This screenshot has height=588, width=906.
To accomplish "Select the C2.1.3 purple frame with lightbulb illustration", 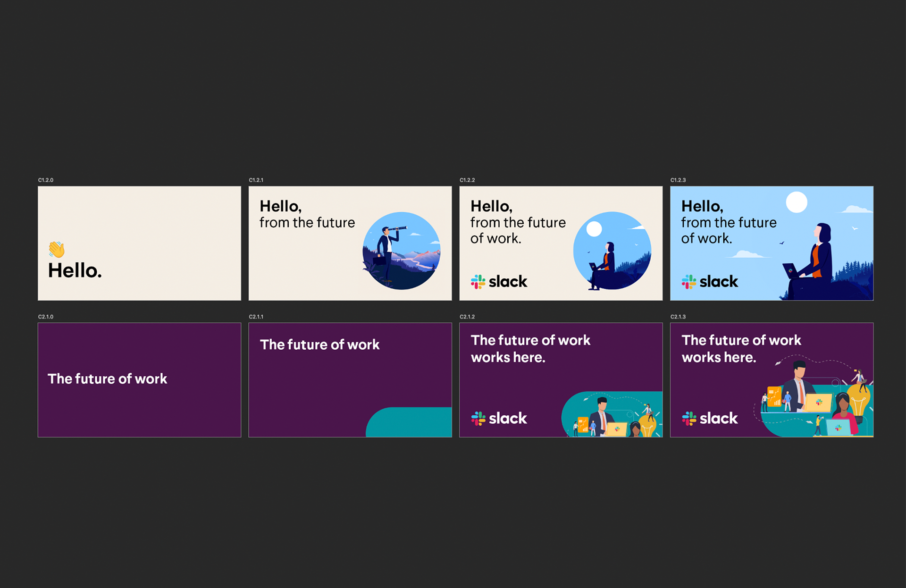I will click(x=772, y=380).
